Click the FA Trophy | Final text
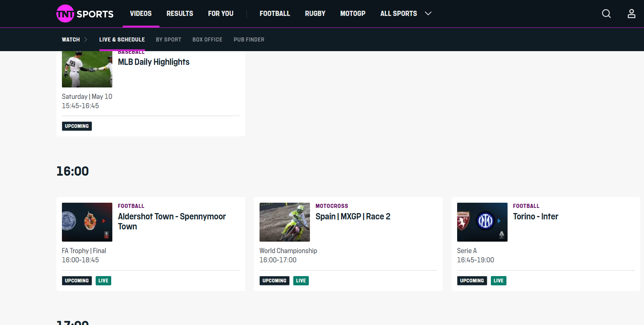Viewport: 644px width, 325px height. (x=84, y=251)
